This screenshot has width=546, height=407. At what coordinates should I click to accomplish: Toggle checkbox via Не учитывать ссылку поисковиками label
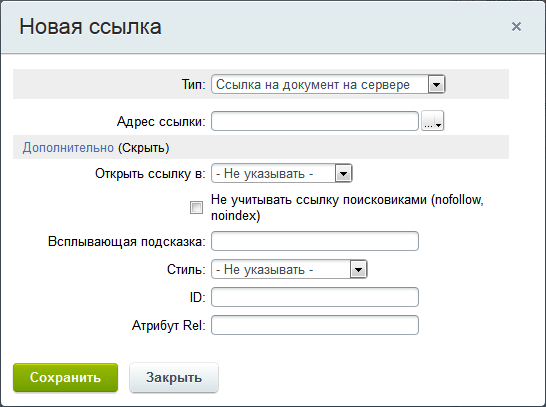point(347,208)
